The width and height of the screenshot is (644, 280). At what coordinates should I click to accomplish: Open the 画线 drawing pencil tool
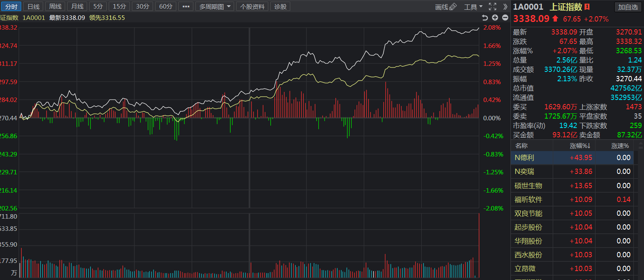446,7
